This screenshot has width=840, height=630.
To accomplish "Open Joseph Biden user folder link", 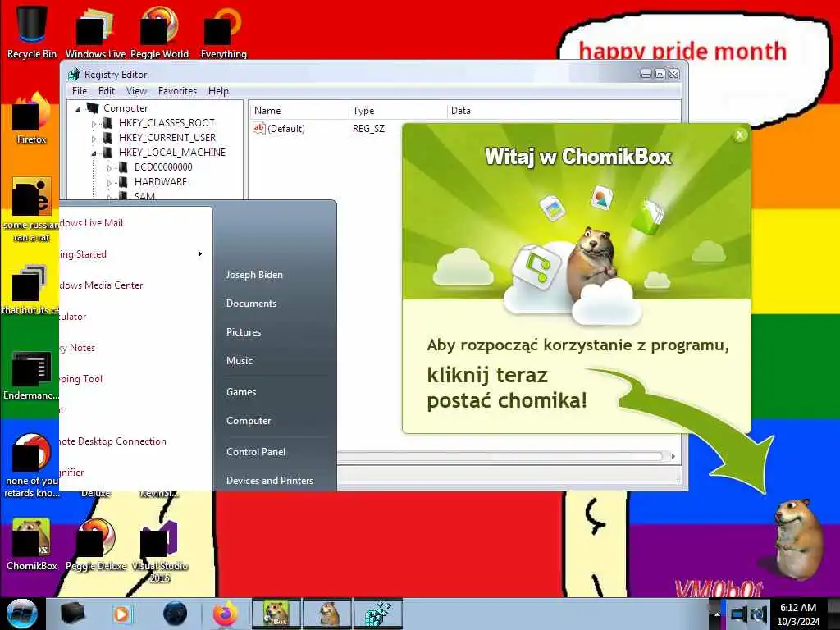I will click(254, 274).
